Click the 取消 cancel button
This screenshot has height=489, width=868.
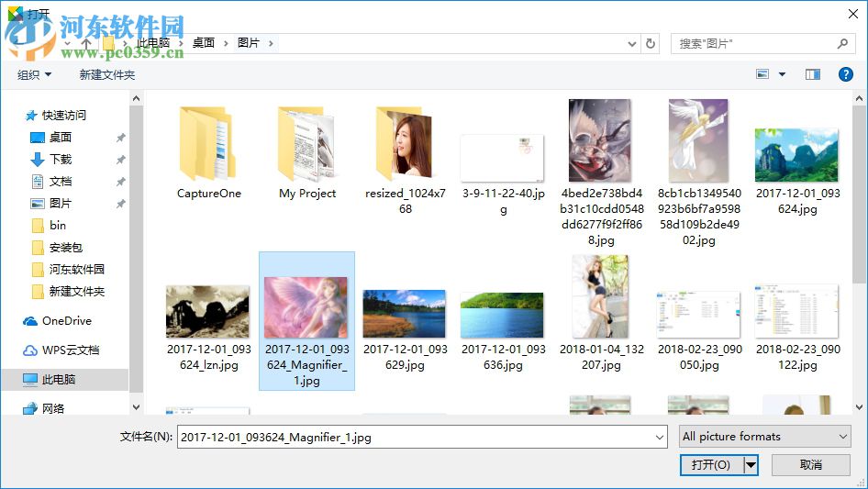click(x=811, y=464)
